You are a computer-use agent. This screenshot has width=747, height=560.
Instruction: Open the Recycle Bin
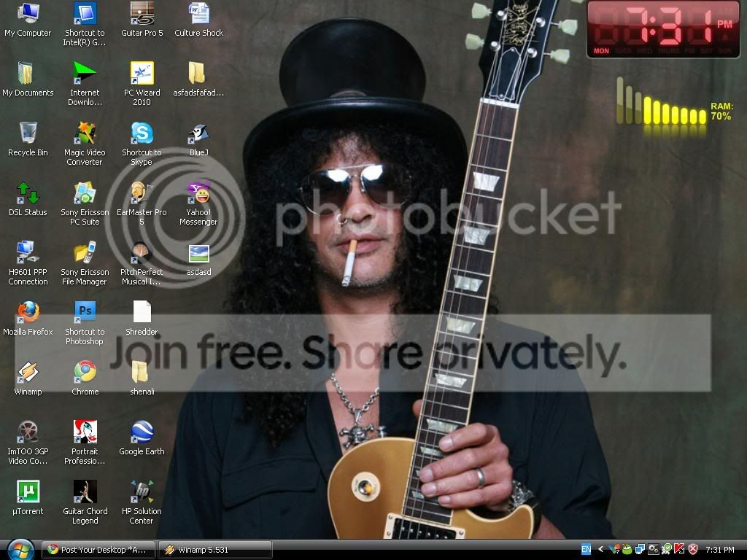(x=28, y=139)
